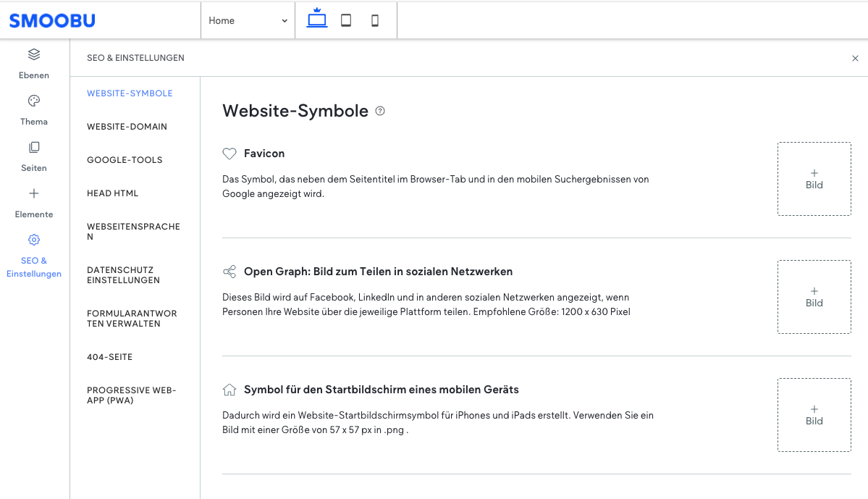The height and width of the screenshot is (499, 868).
Task: Upload the Open Graph sharing image
Action: pyautogui.click(x=814, y=296)
